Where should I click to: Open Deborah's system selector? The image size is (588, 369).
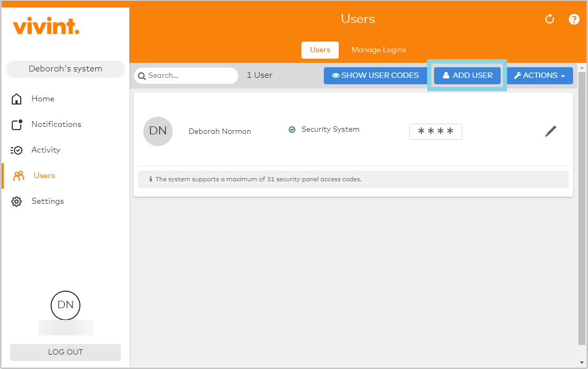66,69
